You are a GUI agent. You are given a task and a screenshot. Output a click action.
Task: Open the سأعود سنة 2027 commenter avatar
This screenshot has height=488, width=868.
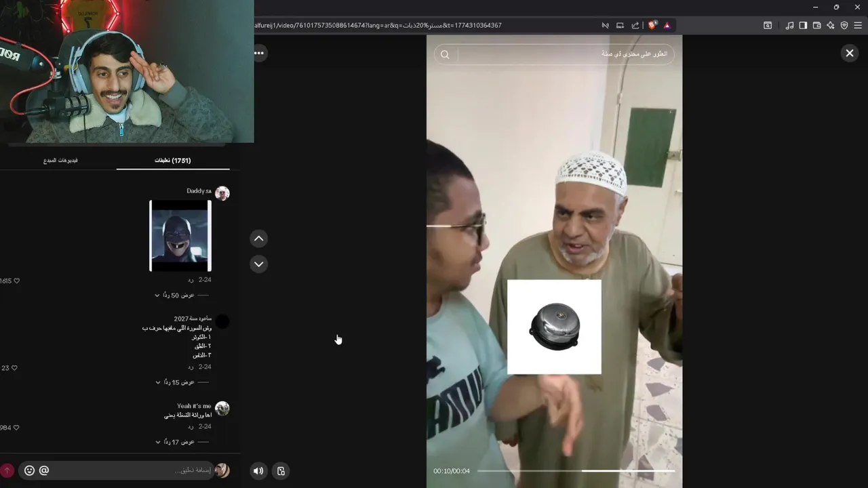pos(222,321)
